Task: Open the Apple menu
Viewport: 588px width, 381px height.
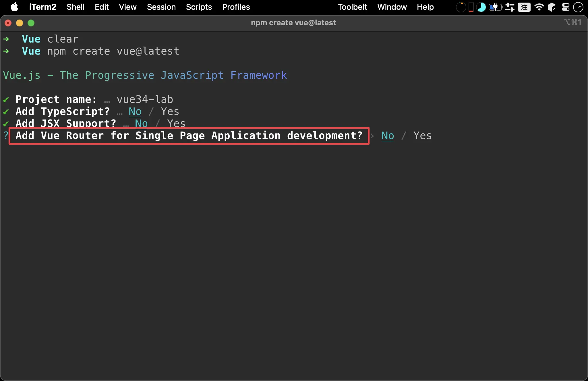Action: pos(14,7)
